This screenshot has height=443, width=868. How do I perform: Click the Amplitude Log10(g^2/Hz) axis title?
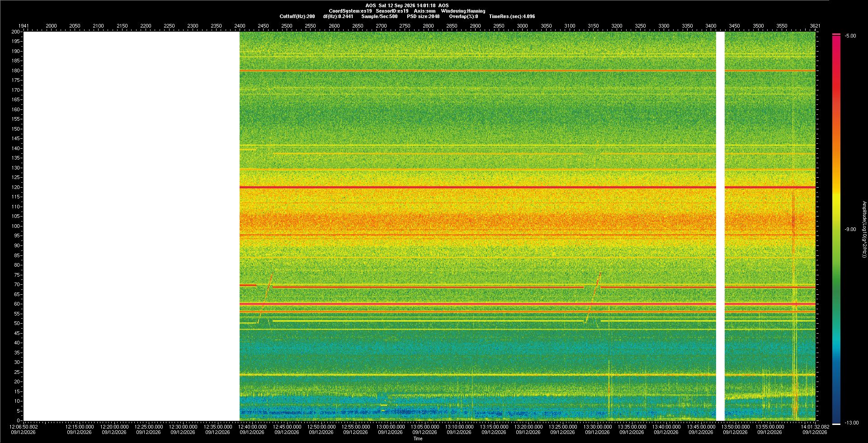864,229
